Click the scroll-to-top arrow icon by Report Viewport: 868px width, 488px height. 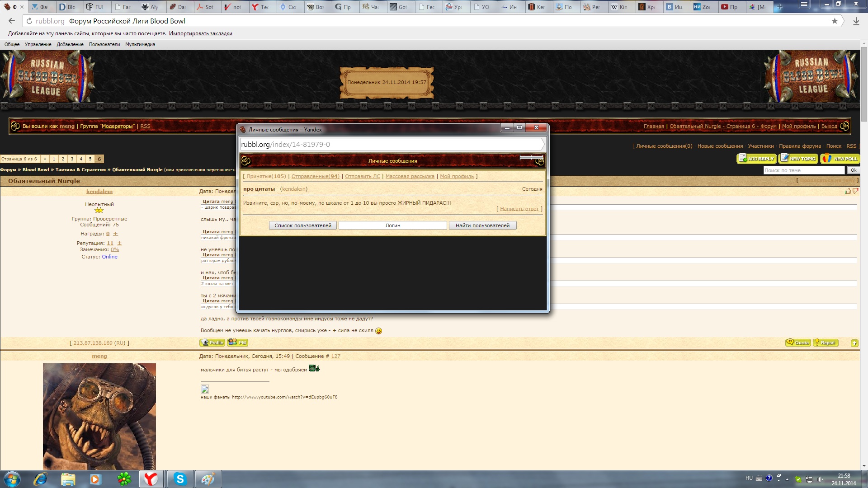click(x=854, y=343)
